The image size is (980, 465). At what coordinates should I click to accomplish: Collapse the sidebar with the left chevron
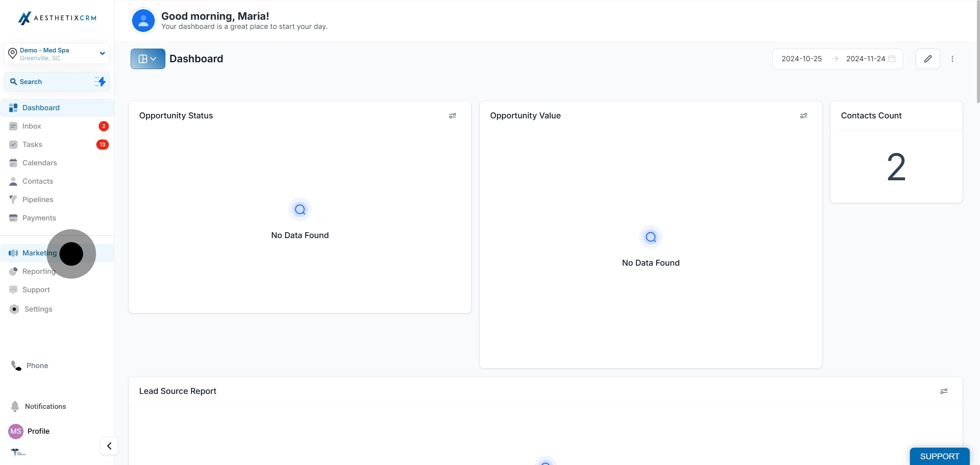tap(109, 446)
